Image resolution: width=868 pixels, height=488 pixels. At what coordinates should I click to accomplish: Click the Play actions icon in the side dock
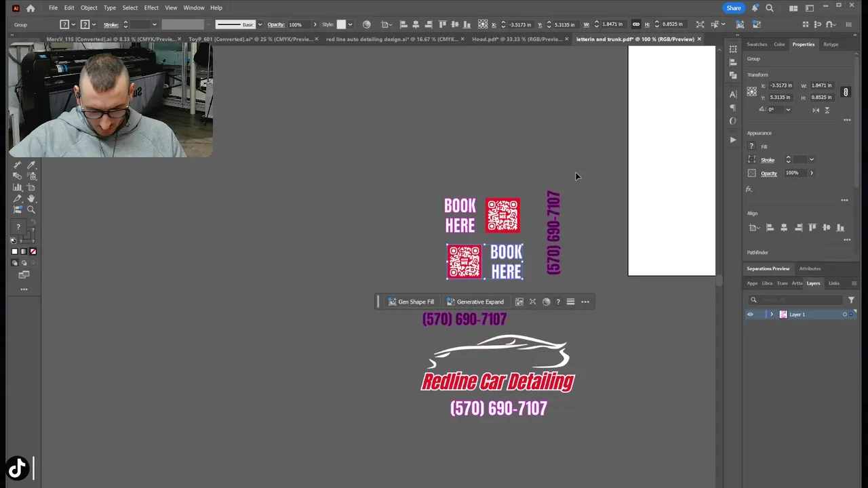[x=733, y=140]
